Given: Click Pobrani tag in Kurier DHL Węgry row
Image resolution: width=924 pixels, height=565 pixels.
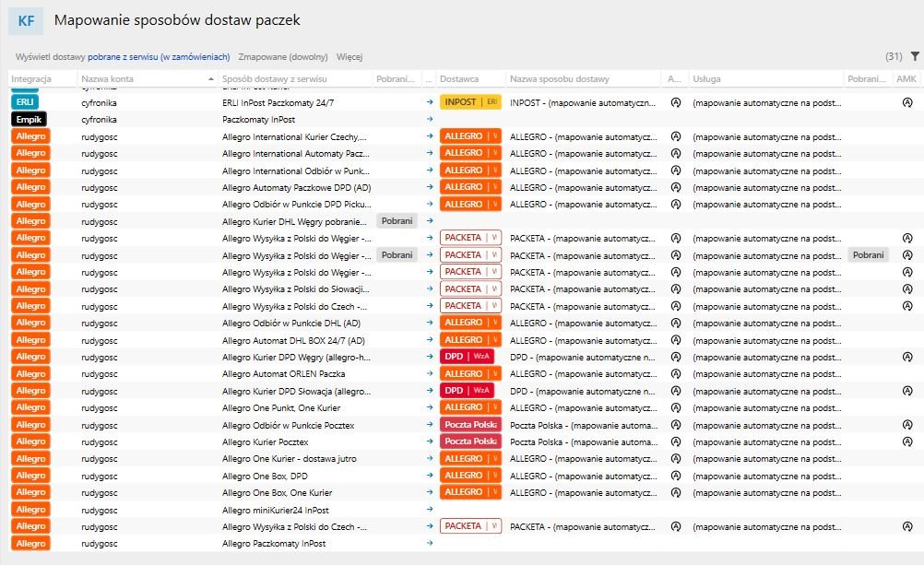Looking at the screenshot, I should [397, 221].
